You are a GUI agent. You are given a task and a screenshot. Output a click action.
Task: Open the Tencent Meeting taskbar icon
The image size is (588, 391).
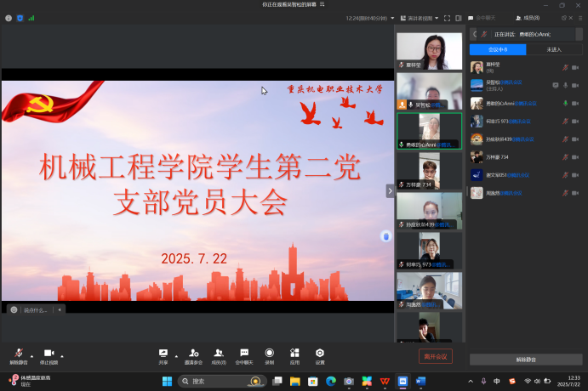(402, 382)
